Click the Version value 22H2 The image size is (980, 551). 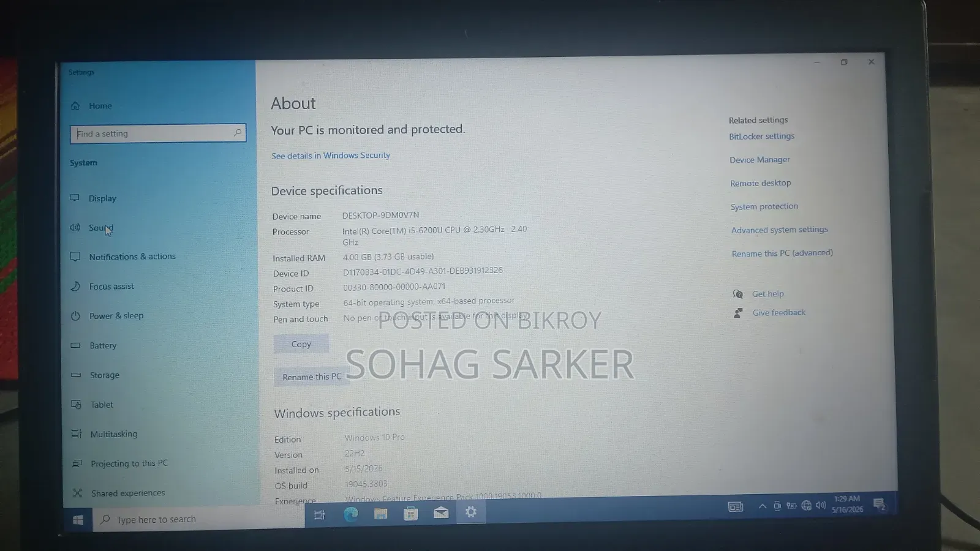pyautogui.click(x=355, y=454)
